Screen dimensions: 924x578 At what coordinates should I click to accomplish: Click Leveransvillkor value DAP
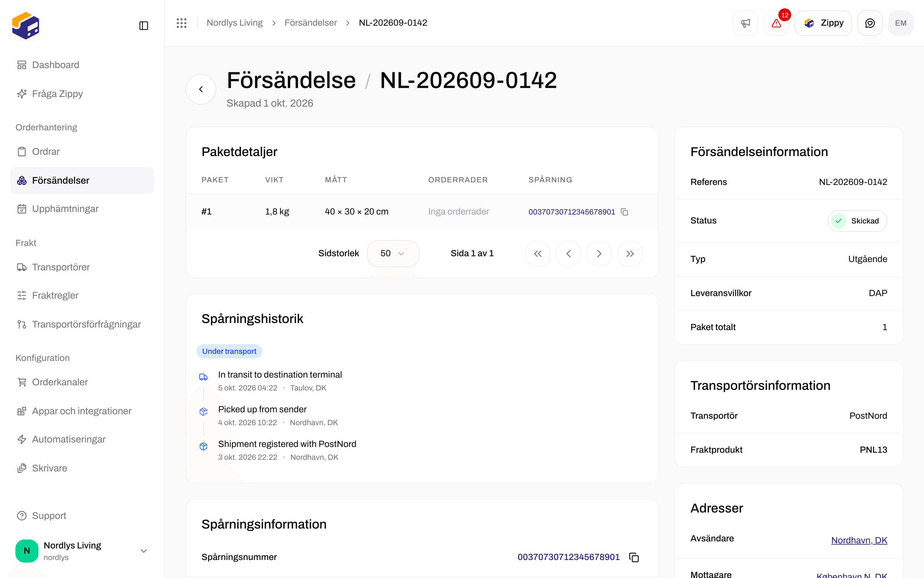point(878,293)
